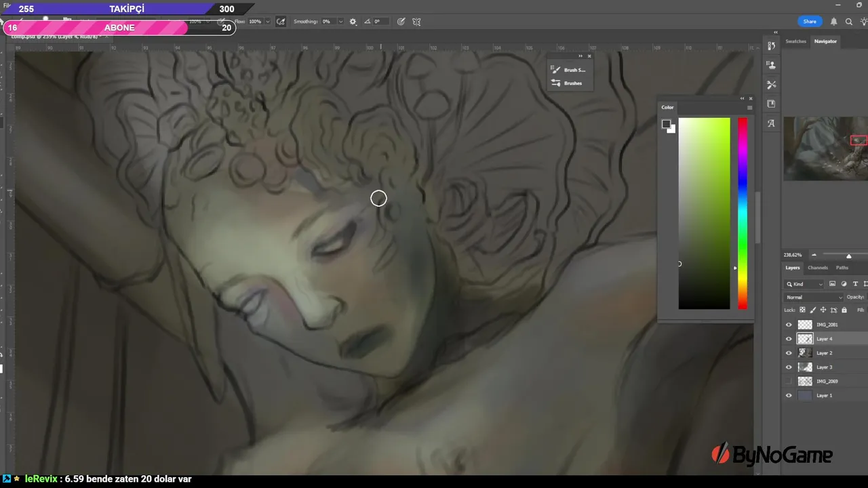Select Layer 2 thumbnail

(805, 353)
